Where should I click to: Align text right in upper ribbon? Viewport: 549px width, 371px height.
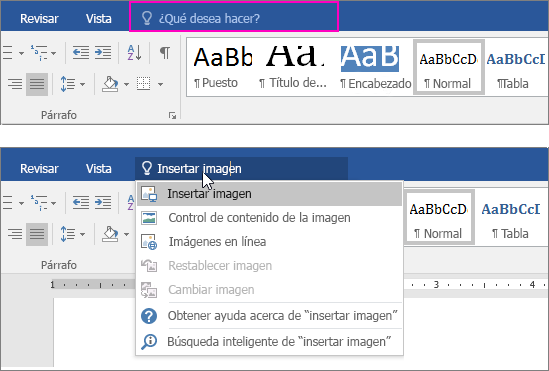click(x=15, y=84)
